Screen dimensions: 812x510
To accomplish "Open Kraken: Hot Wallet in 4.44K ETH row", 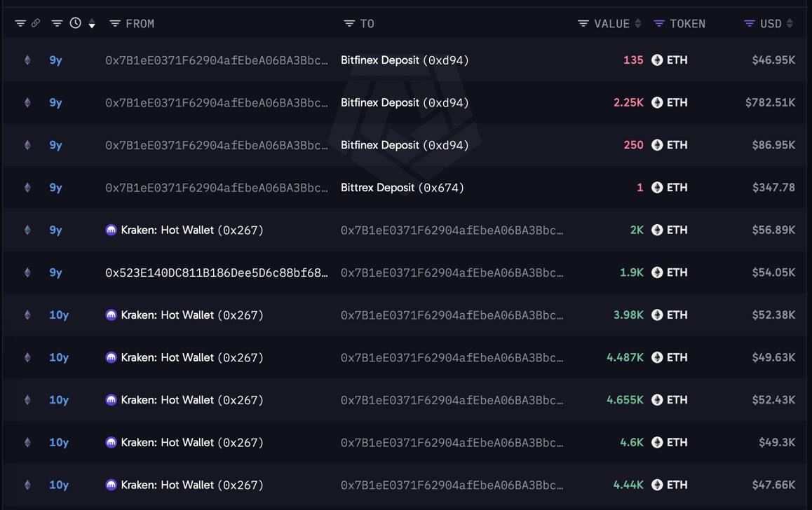I will 192,485.
